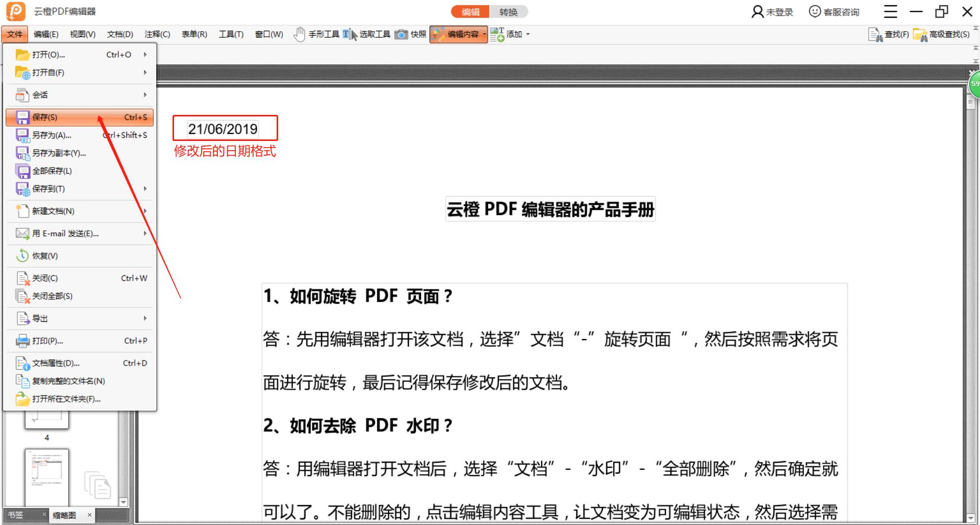Switch to Thumbnails (缩略图) tab
Viewport: 980px width, 525px height.
[x=64, y=515]
